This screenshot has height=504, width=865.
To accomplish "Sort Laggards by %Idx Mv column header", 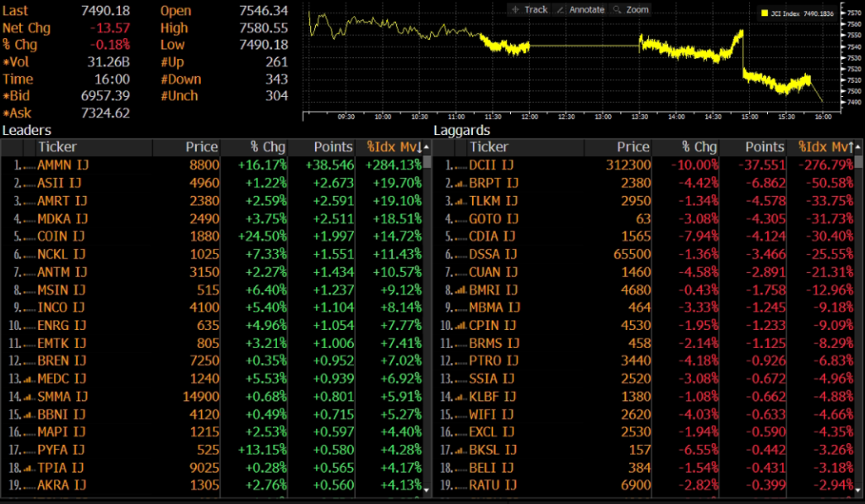I will [x=825, y=147].
